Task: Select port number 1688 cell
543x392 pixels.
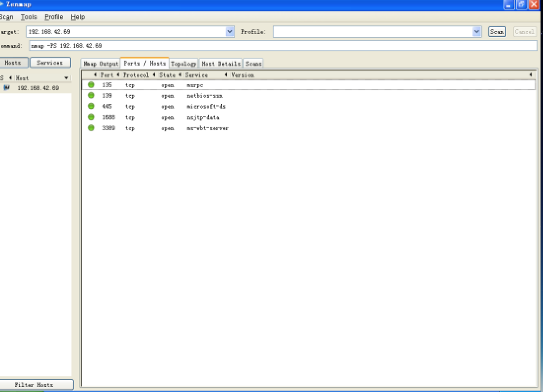Action: tap(109, 117)
